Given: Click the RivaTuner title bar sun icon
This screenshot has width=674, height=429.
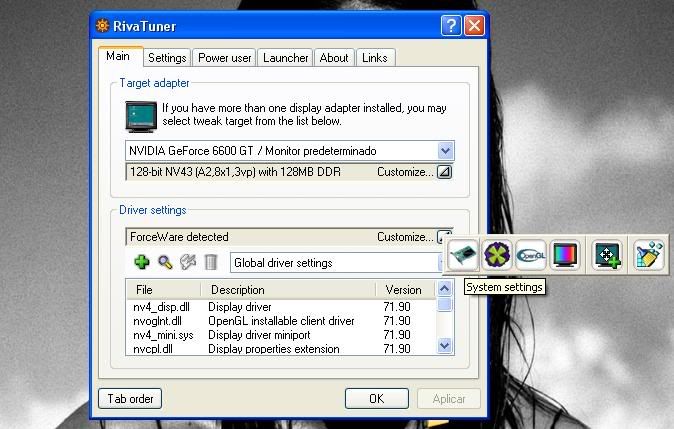Looking at the screenshot, I should pyautogui.click(x=102, y=26).
